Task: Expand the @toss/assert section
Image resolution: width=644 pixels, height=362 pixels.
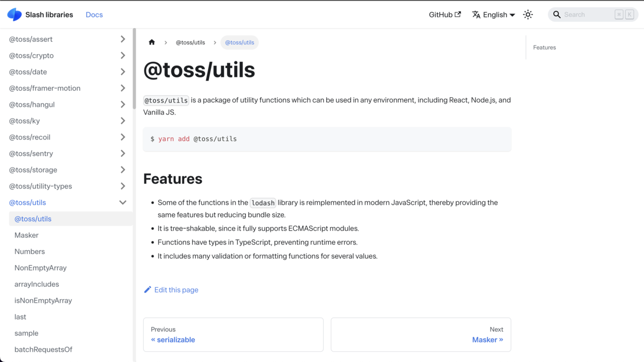Action: tap(122, 39)
